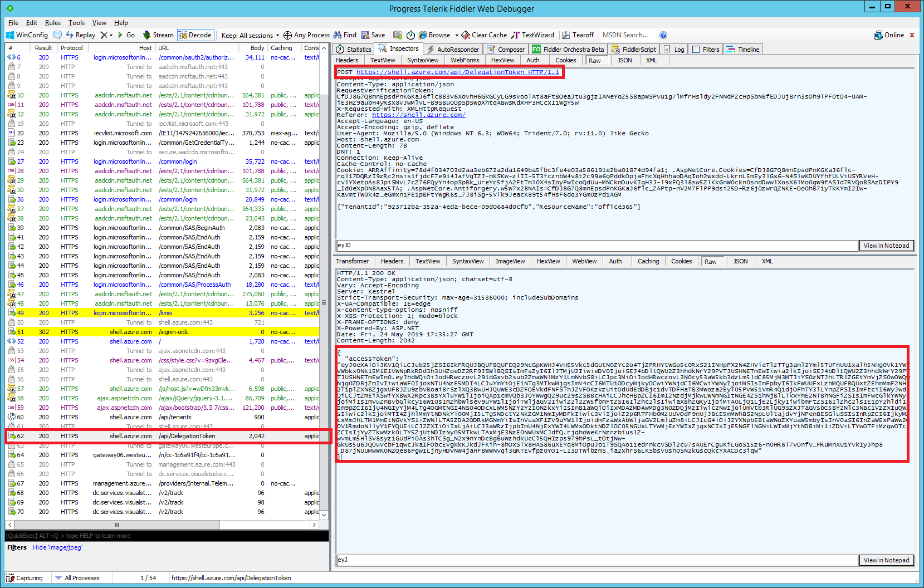Click the Tearoff button
This screenshot has width=924, height=588.
(578, 35)
